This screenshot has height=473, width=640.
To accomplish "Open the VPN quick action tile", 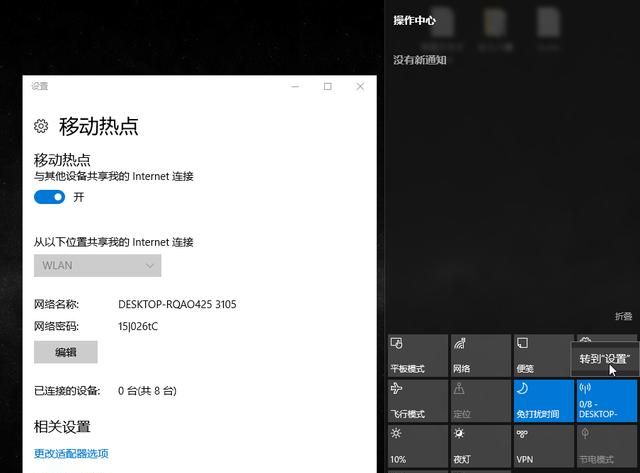I will click(544, 446).
